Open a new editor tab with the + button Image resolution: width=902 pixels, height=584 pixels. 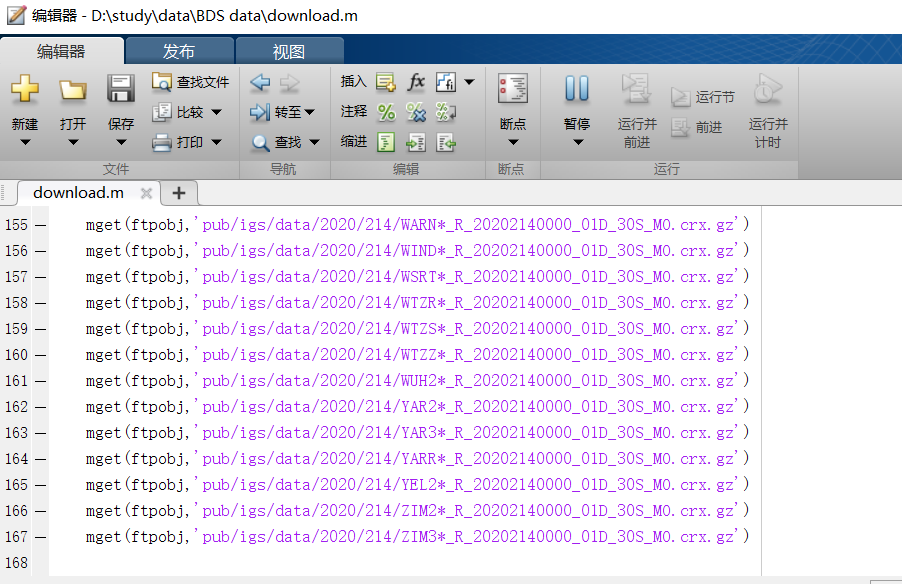coord(178,193)
